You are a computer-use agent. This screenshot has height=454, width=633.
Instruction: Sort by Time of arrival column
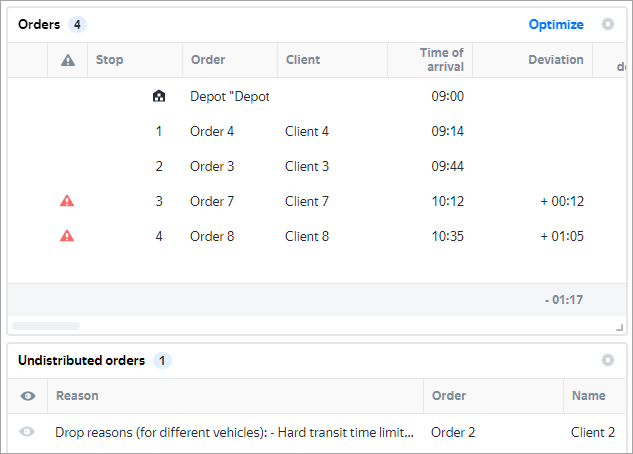(x=441, y=59)
